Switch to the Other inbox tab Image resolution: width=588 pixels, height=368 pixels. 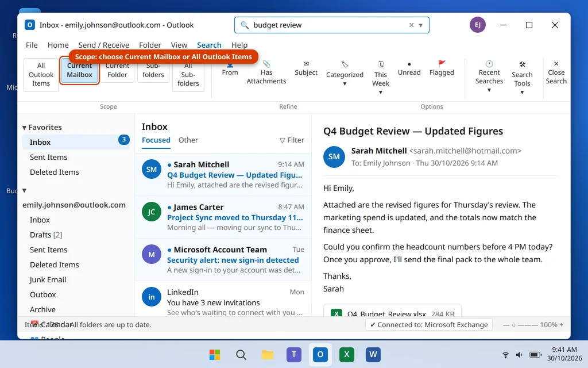[x=188, y=140]
